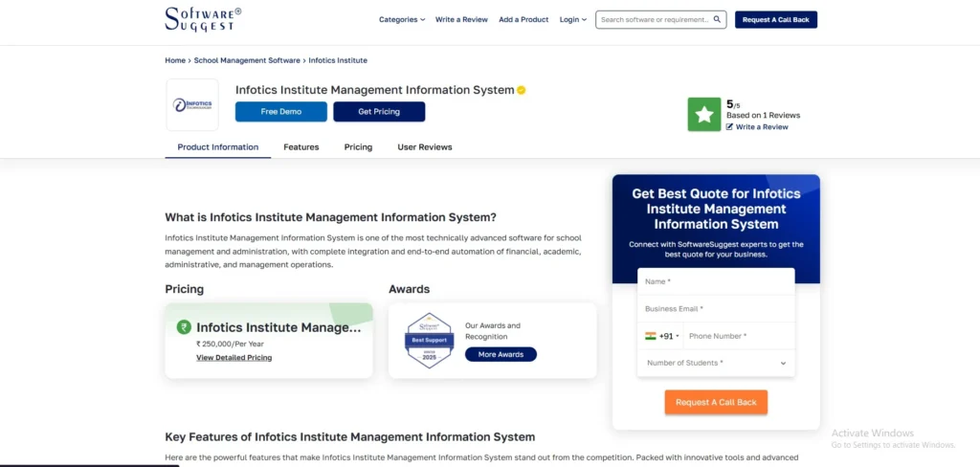The image size is (980, 467).
Task: Switch to the User Reviews tab
Action: pyautogui.click(x=425, y=147)
